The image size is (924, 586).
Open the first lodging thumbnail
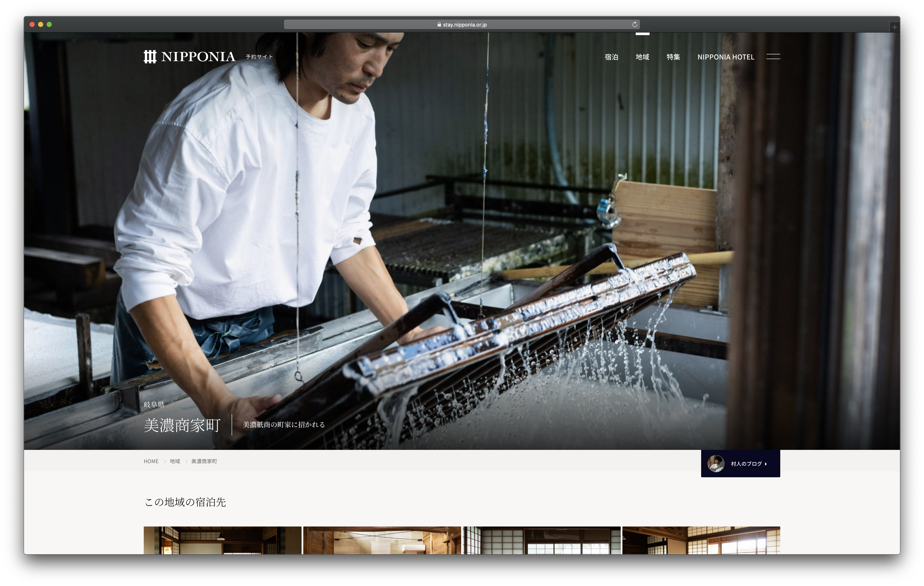(223, 540)
